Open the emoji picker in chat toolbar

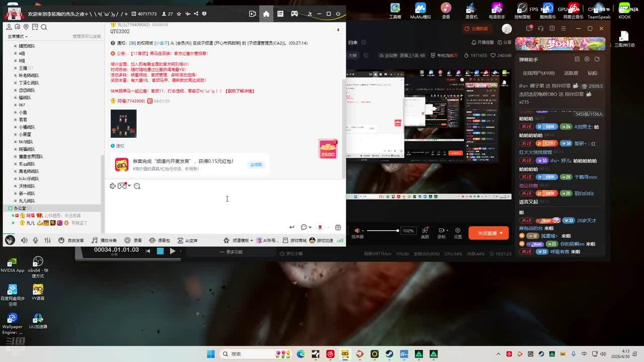(137, 186)
